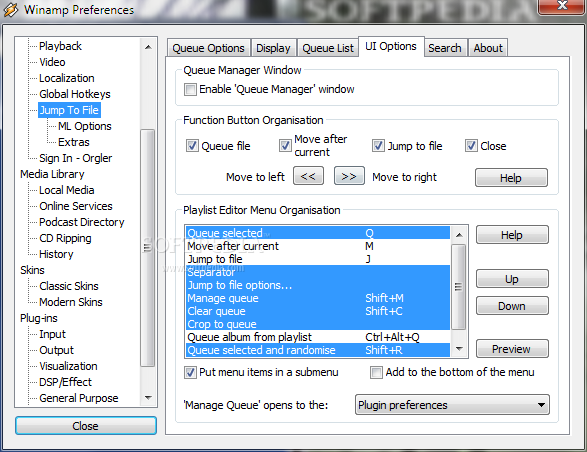Click Help beside the playlist menu list
587x452 pixels.
(512, 235)
